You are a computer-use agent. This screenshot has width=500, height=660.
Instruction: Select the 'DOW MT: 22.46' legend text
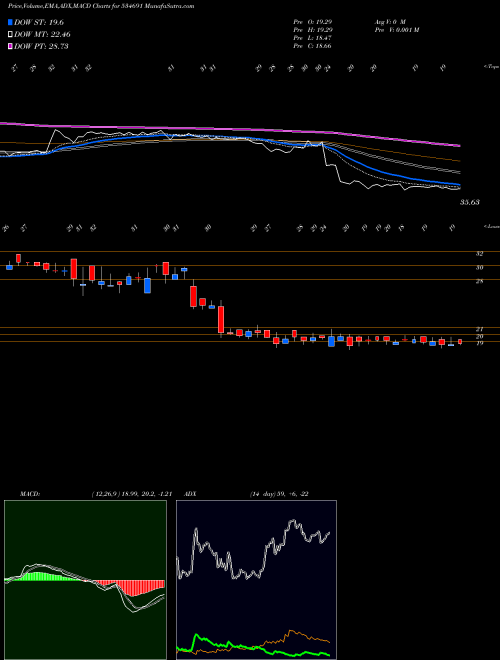[x=42, y=35]
